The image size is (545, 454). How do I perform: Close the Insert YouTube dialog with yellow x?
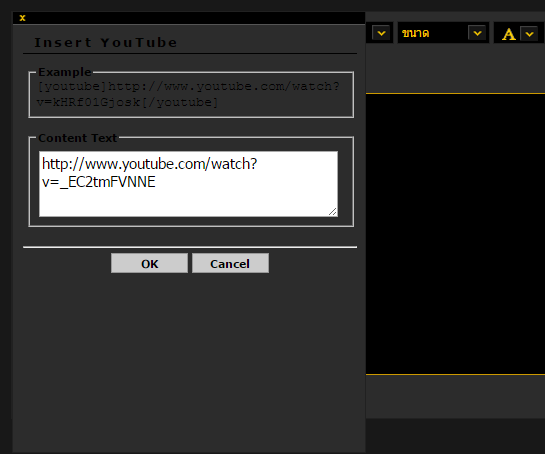(23, 18)
